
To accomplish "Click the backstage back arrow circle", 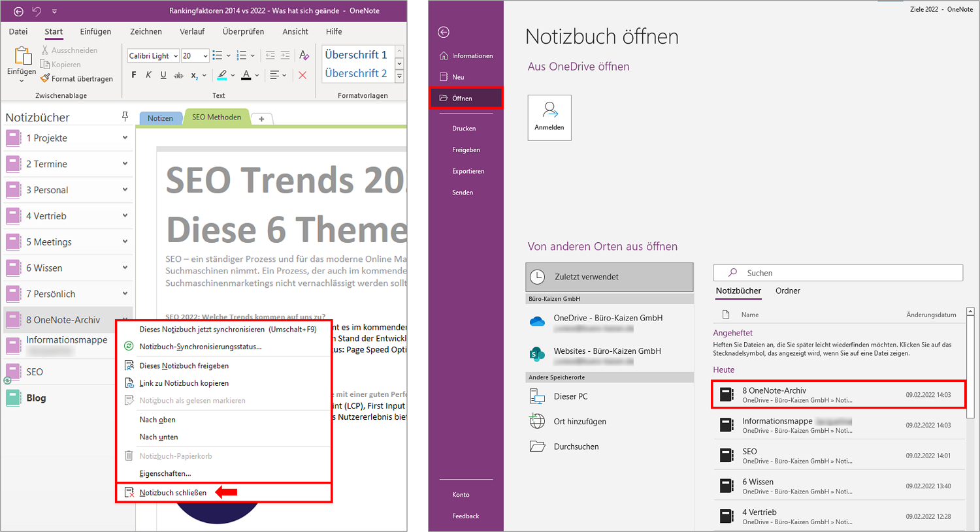I will (444, 32).
